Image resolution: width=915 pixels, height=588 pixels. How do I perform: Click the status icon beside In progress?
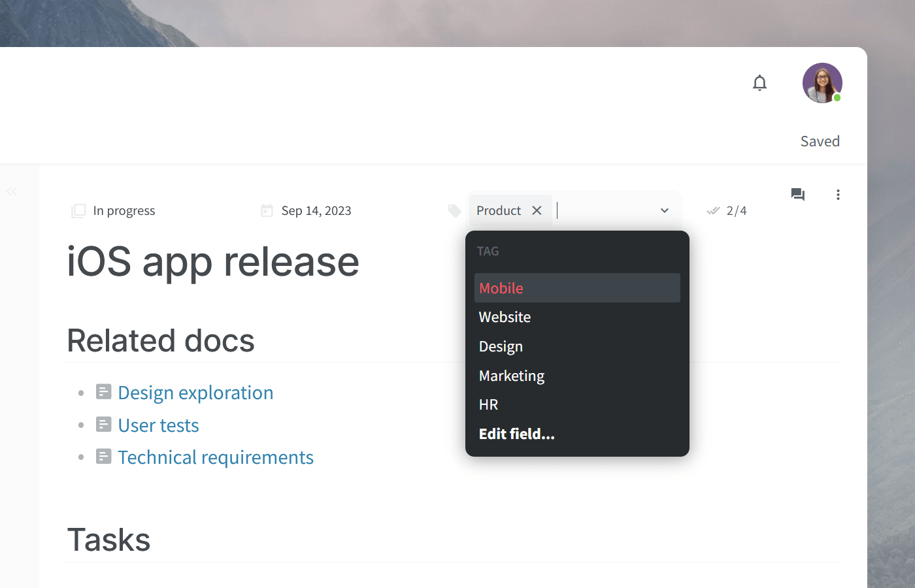(78, 211)
